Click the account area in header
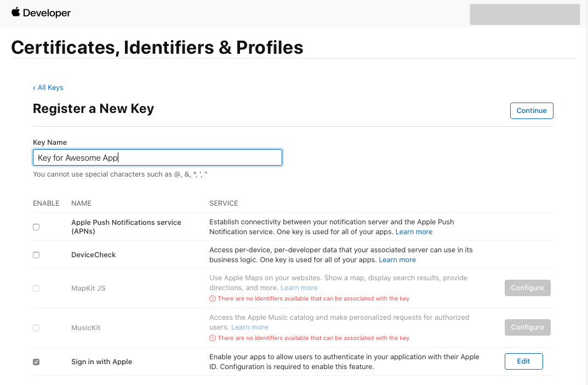Image resolution: width=588 pixels, height=385 pixels. pyautogui.click(x=524, y=14)
